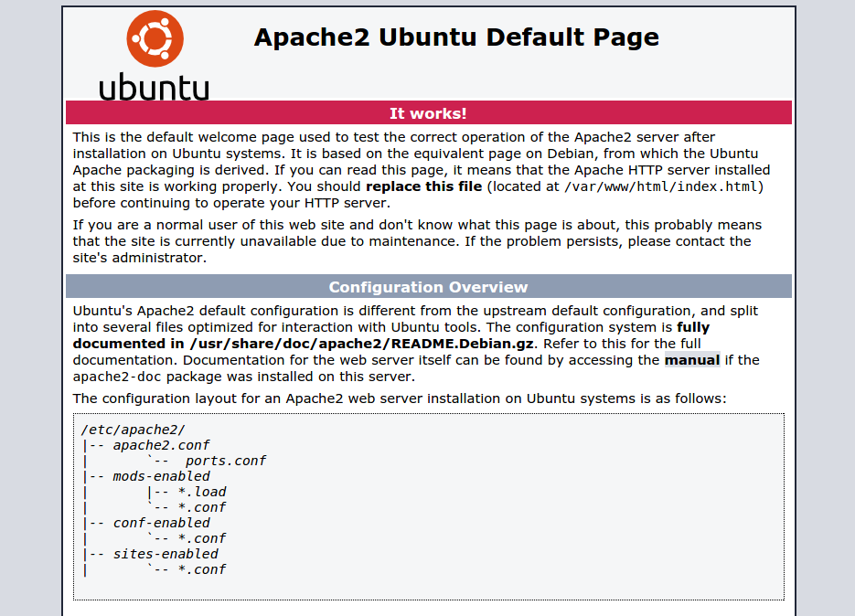Click the Apache2 Ubuntu Default Page title
Image resolution: width=855 pixels, height=616 pixels.
coord(456,37)
